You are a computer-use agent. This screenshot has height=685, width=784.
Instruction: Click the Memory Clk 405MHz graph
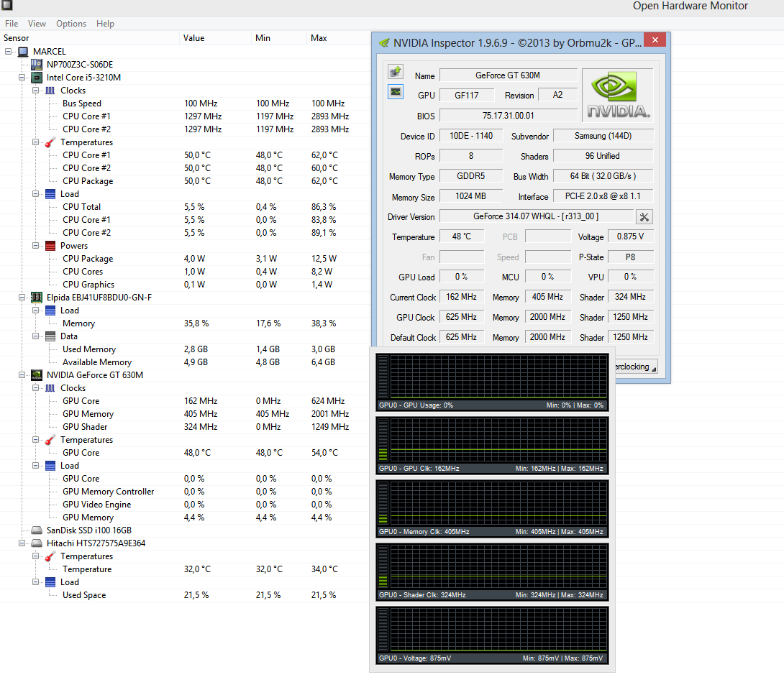(x=492, y=509)
